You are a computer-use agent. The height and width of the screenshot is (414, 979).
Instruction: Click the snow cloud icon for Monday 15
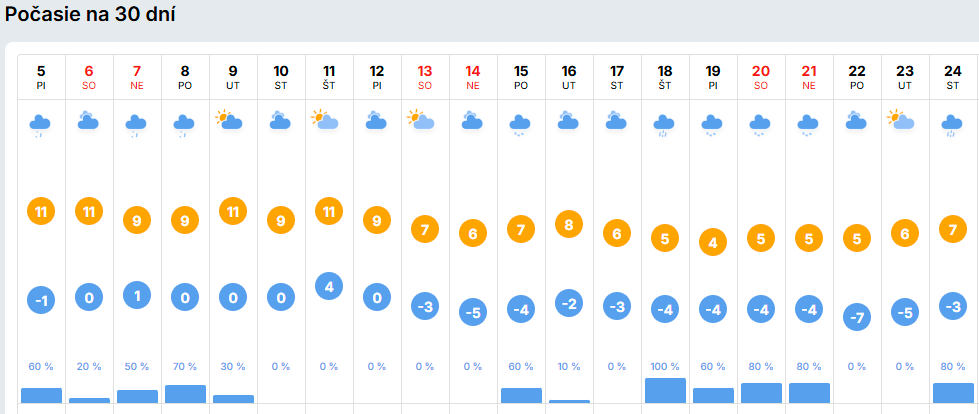[x=521, y=124]
